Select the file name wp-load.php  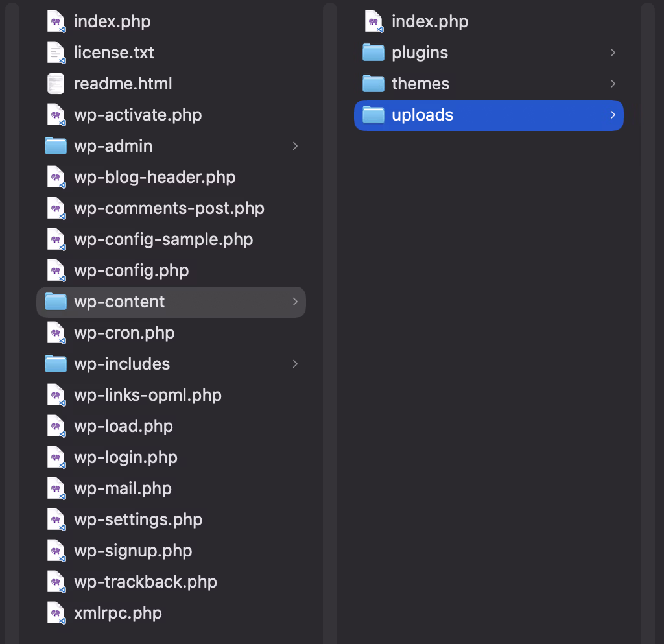pyautogui.click(x=124, y=427)
